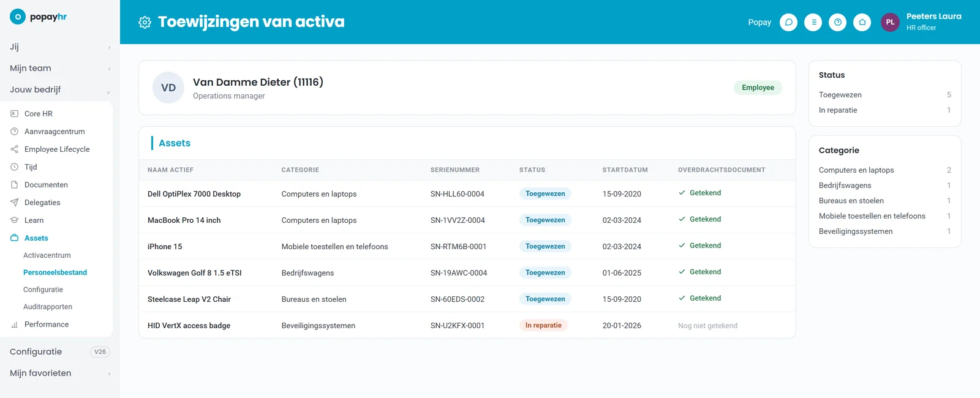Screen dimensions: 980x398
Task: Open the settings gear beside page title
Action: pyautogui.click(x=145, y=22)
